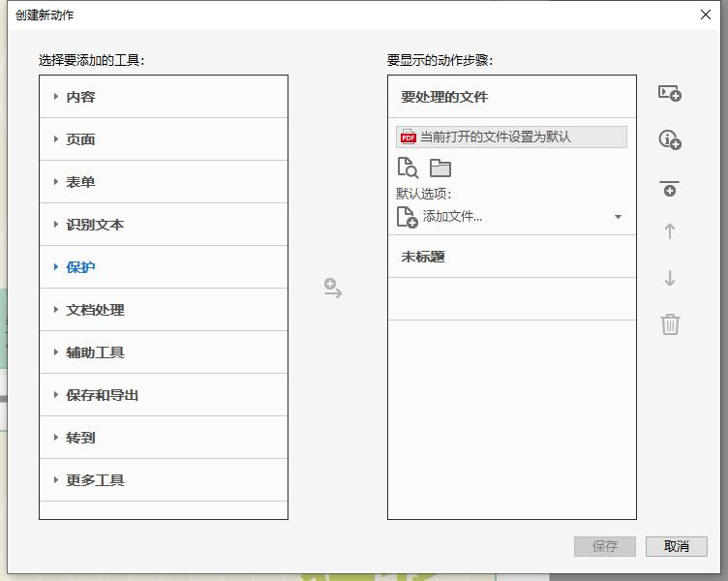The height and width of the screenshot is (581, 728).
Task: Select the 未标题 panel header
Action: [512, 257]
